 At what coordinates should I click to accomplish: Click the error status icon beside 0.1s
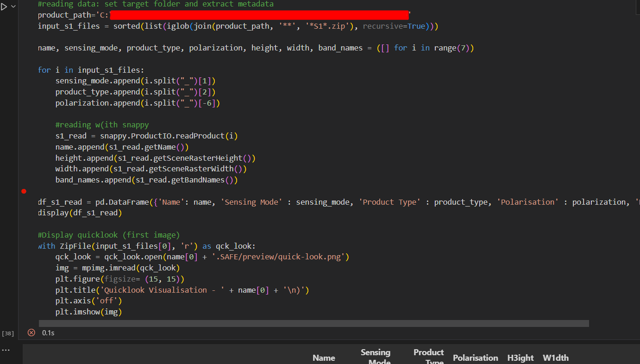coord(31,333)
